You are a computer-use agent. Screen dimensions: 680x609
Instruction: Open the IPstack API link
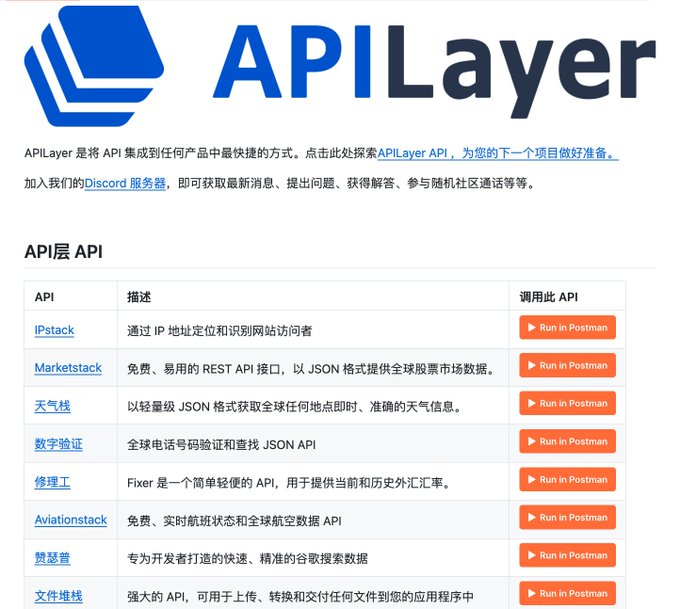[54, 330]
